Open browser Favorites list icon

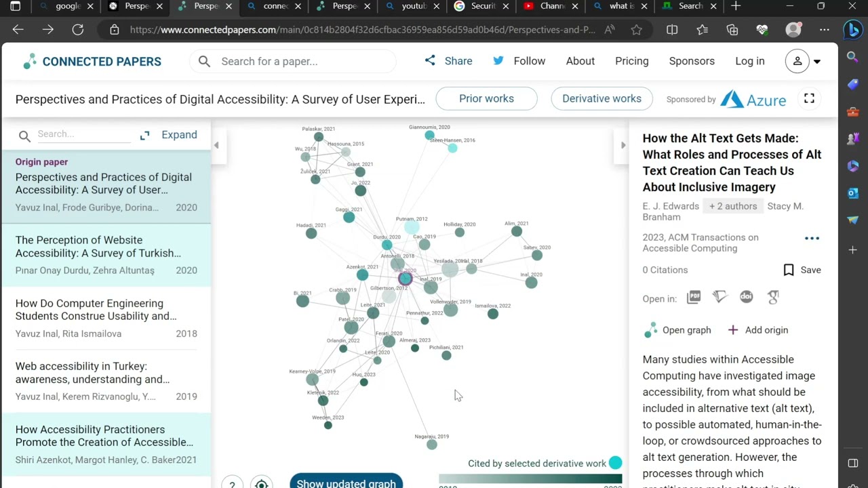pyautogui.click(x=702, y=30)
